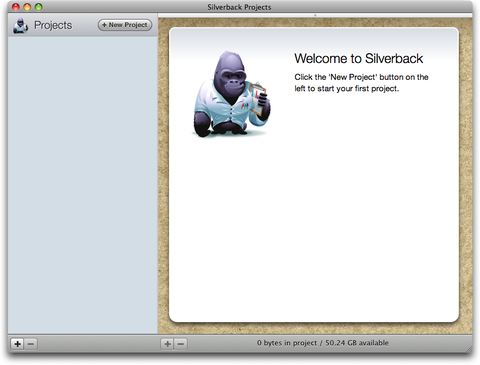Image resolution: width=480 pixels, height=365 pixels.
Task: Minimize the window with yellow button
Action: 27,7
